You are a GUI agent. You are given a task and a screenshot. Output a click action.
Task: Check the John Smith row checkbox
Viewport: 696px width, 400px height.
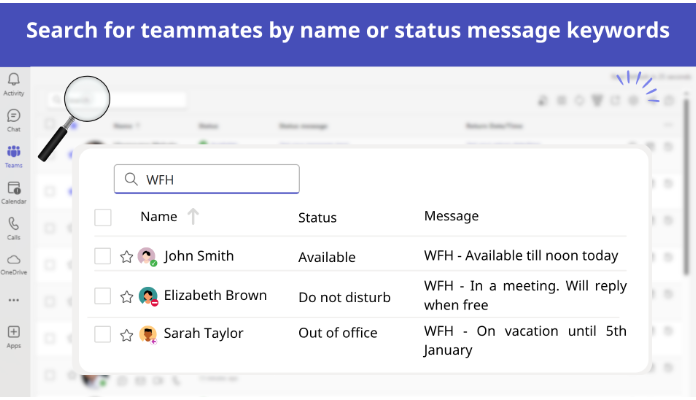click(x=103, y=256)
